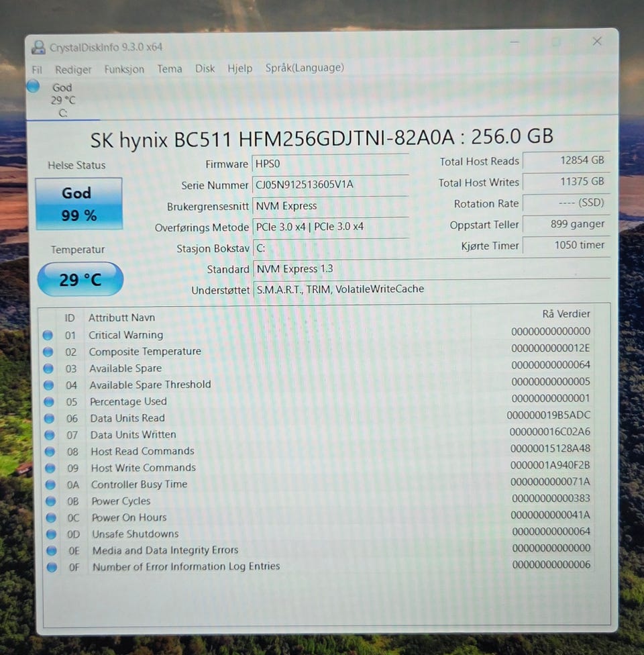Click the transfer mode field PCIe 3.0 x4
This screenshot has height=655, width=644.
click(330, 227)
